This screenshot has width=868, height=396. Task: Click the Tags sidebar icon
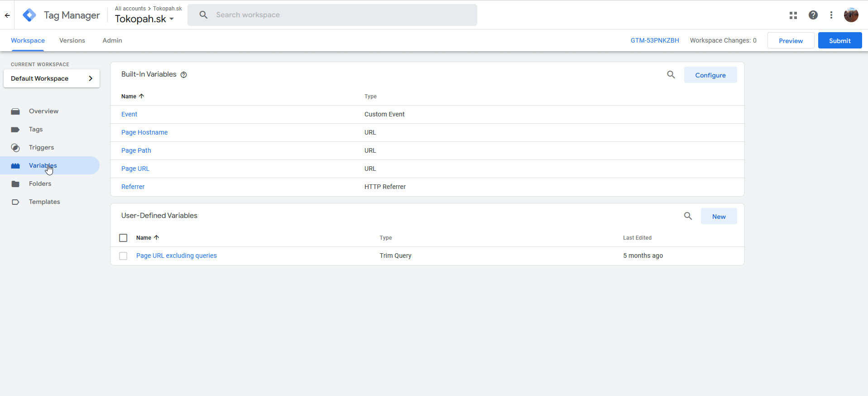coord(15,129)
